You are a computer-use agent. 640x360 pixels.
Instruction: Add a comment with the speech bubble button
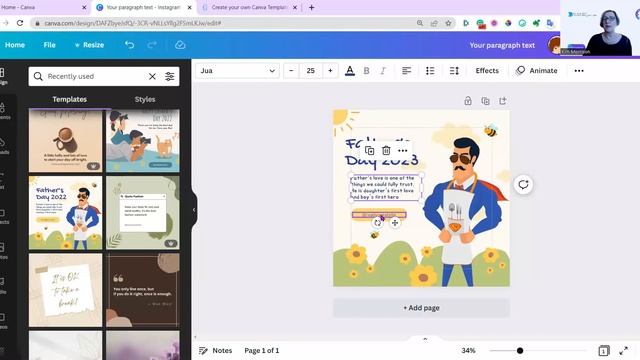(523, 184)
